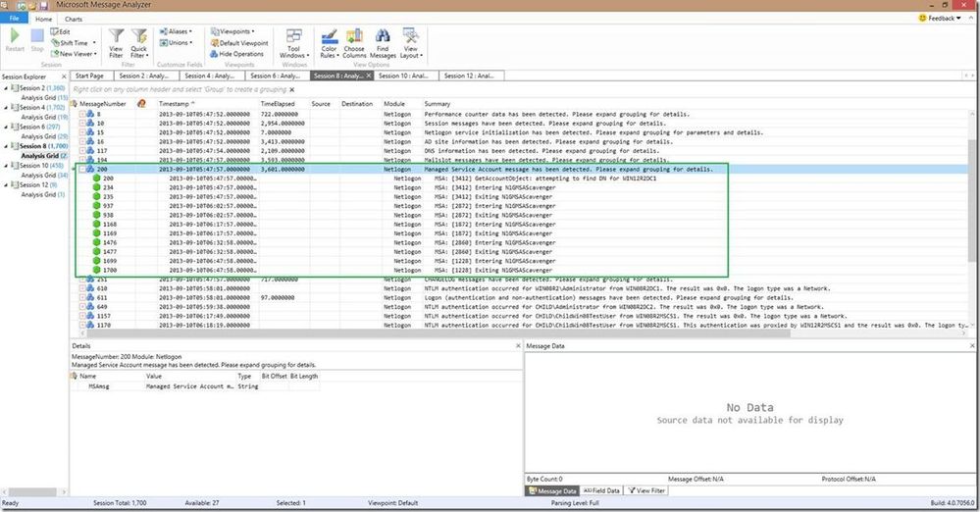
Task: Click the group icon of message 610
Action: click(90, 288)
